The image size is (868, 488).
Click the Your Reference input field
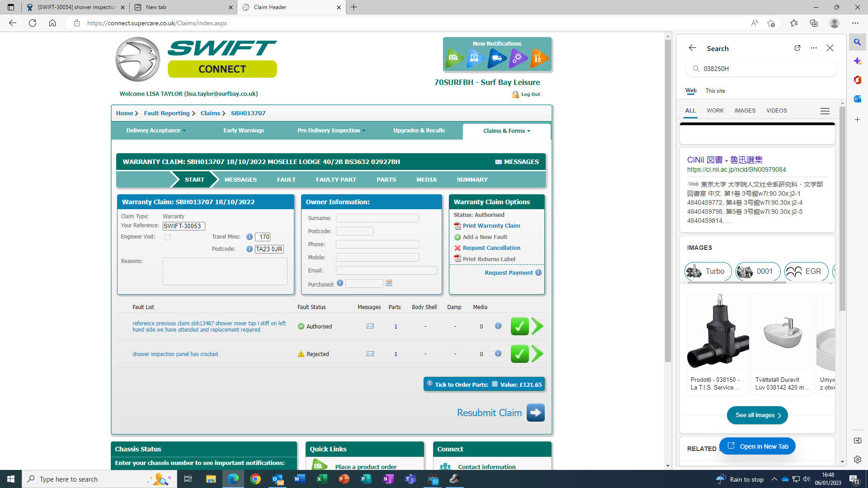coord(184,226)
